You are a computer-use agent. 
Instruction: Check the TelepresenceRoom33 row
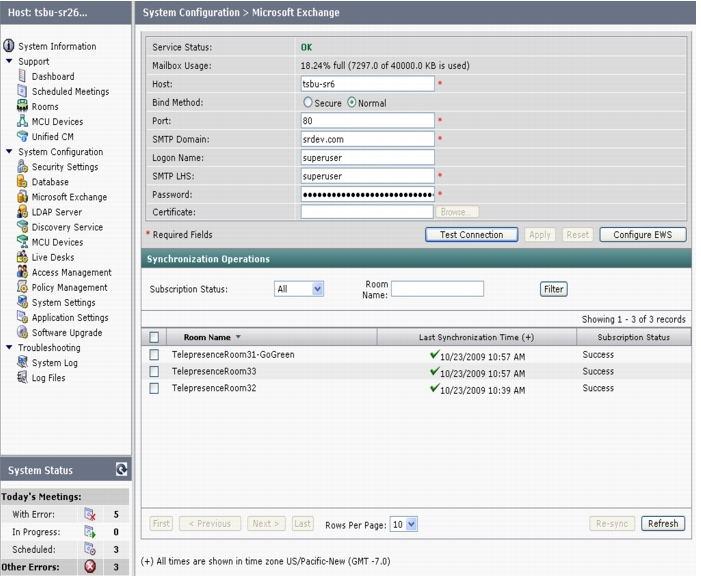coord(154,372)
